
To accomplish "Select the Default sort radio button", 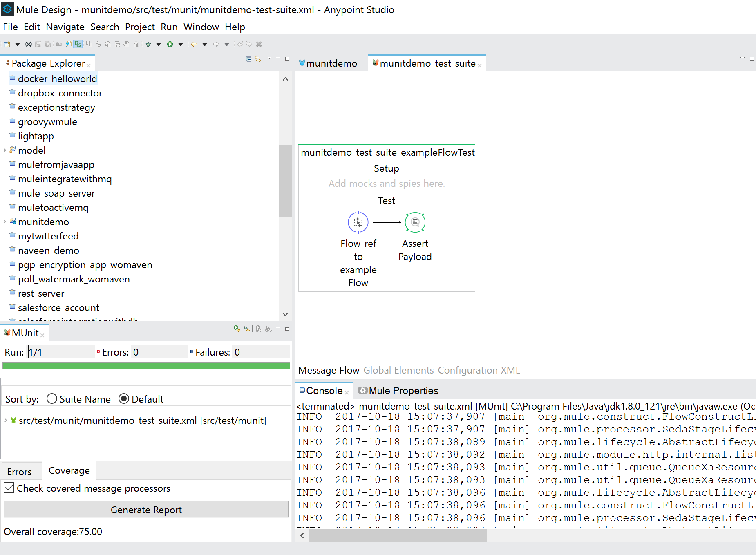I will click(x=124, y=398).
